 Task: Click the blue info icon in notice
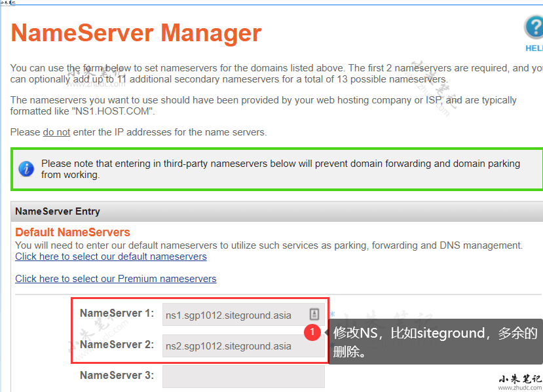coord(26,169)
